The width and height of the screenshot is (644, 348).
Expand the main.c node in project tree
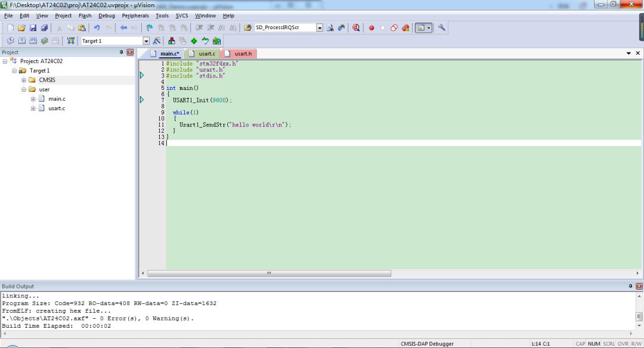click(x=33, y=99)
